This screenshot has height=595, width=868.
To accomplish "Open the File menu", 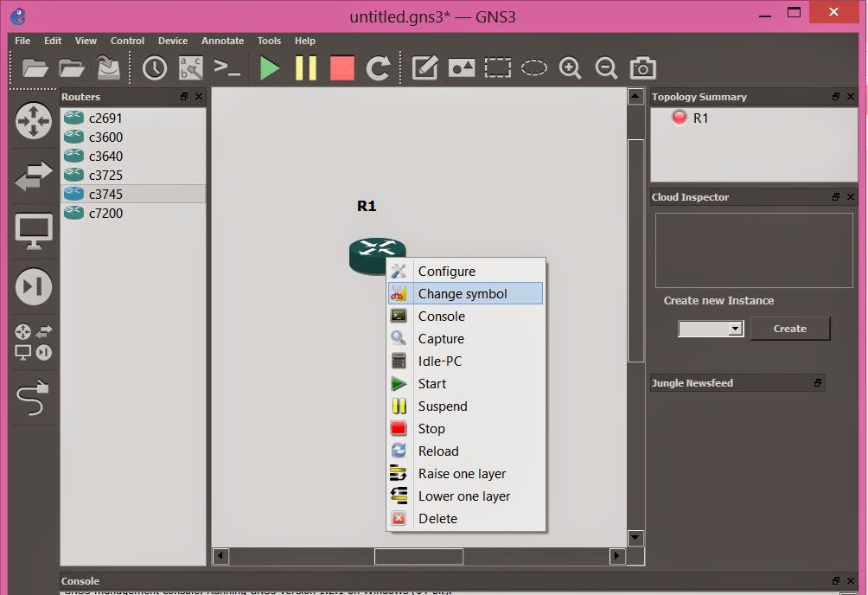I will 22,41.
